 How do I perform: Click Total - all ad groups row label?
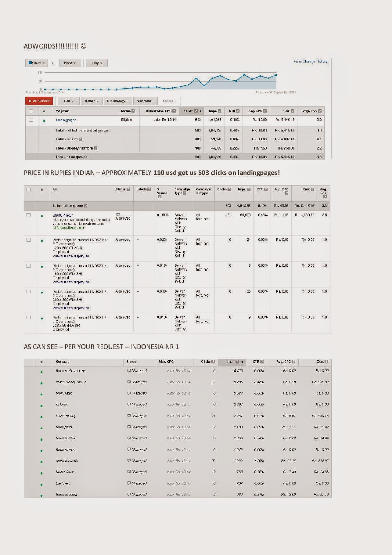[71, 157]
